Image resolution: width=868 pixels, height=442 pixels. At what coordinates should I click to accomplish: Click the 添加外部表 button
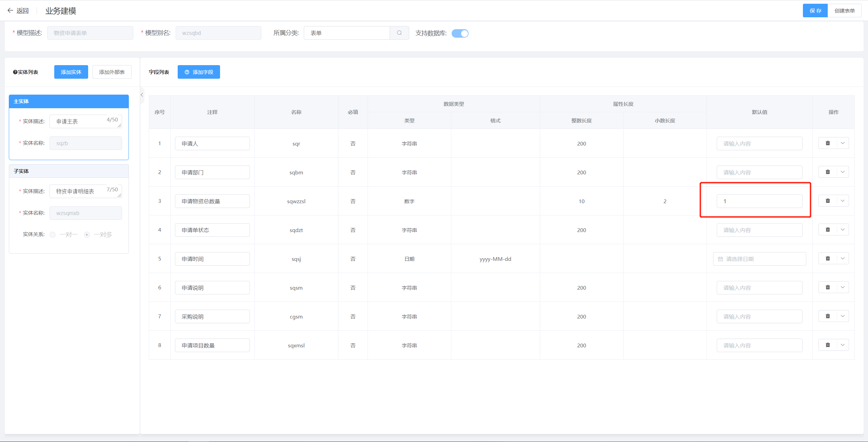point(112,72)
